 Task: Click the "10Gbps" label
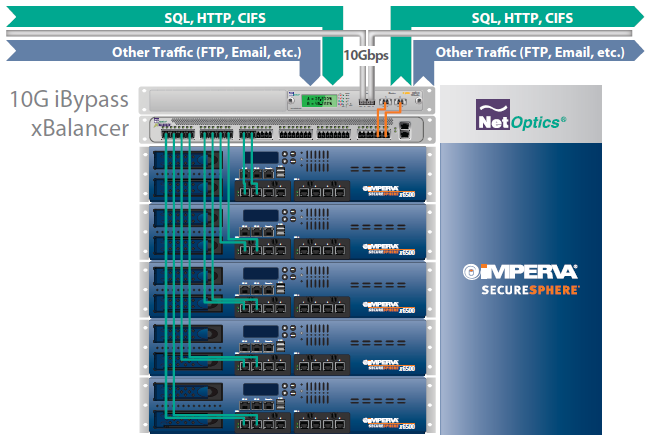click(x=366, y=55)
